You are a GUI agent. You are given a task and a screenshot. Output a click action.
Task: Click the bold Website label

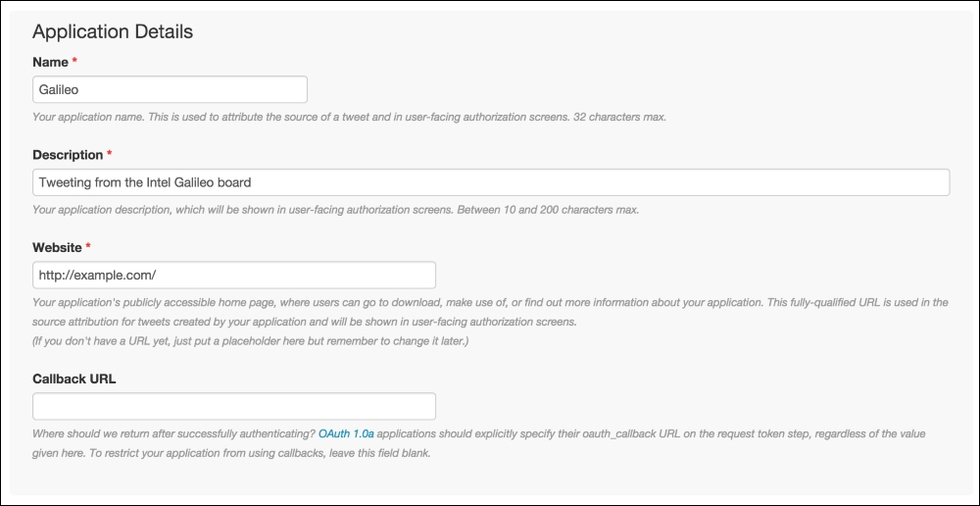pyautogui.click(x=57, y=247)
